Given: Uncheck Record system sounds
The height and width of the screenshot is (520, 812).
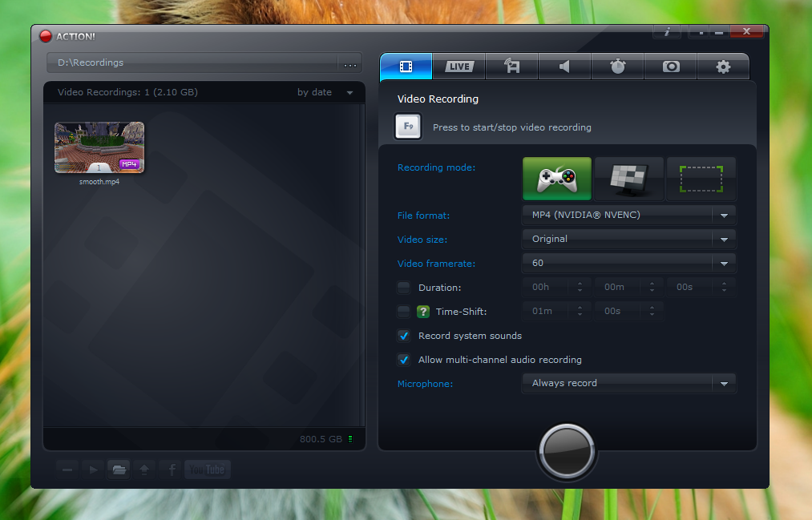Looking at the screenshot, I should coord(404,336).
